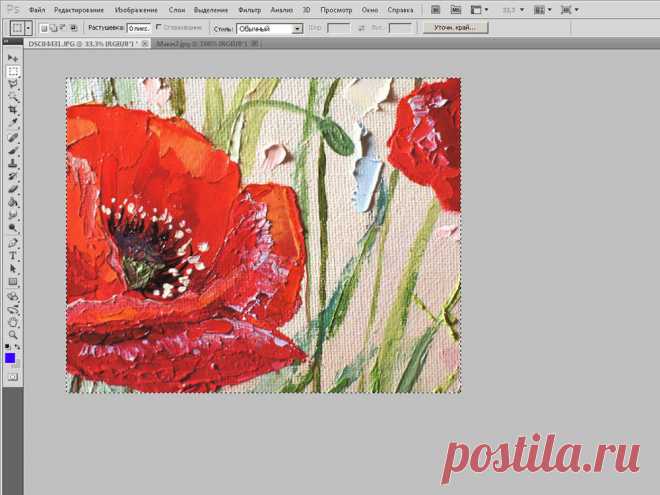Image resolution: width=660 pixels, height=495 pixels.
Task: Choose New selection mode
Action: (44, 28)
